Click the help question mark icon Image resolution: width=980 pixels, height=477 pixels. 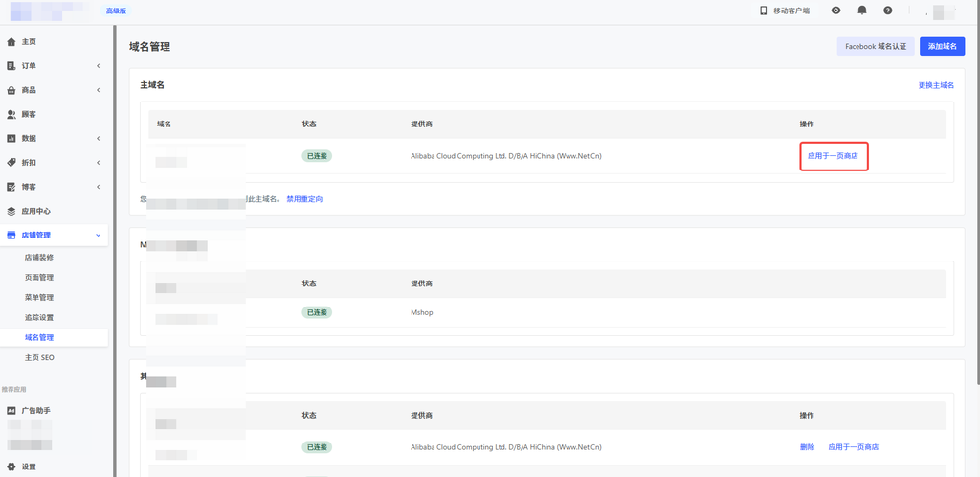(x=888, y=11)
